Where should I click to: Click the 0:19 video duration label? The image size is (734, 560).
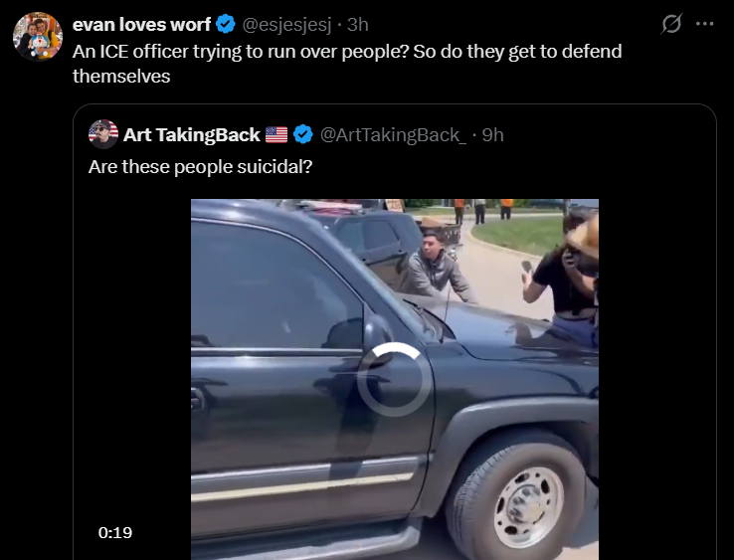pos(115,532)
